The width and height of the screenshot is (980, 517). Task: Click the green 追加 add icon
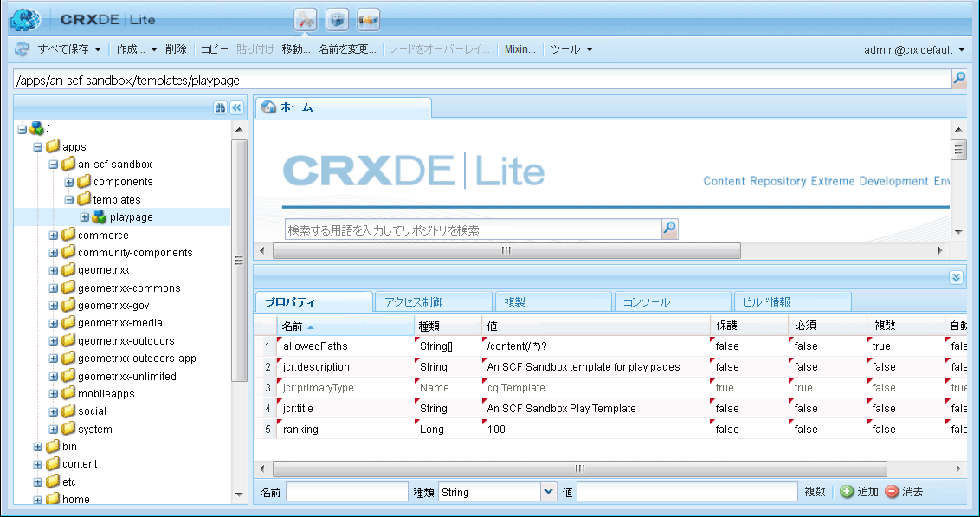pos(847,491)
